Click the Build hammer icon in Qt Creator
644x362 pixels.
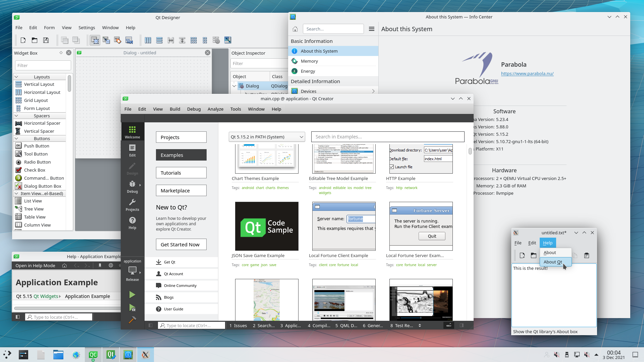(132, 320)
